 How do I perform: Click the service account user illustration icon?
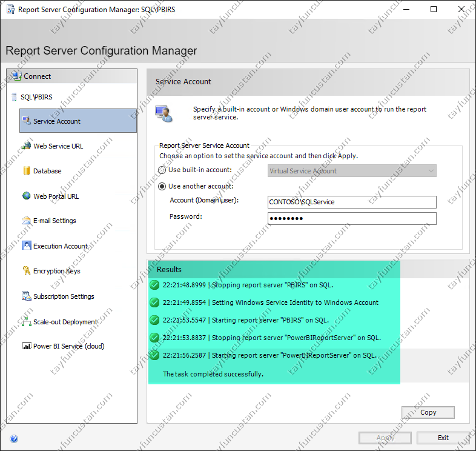click(x=164, y=114)
